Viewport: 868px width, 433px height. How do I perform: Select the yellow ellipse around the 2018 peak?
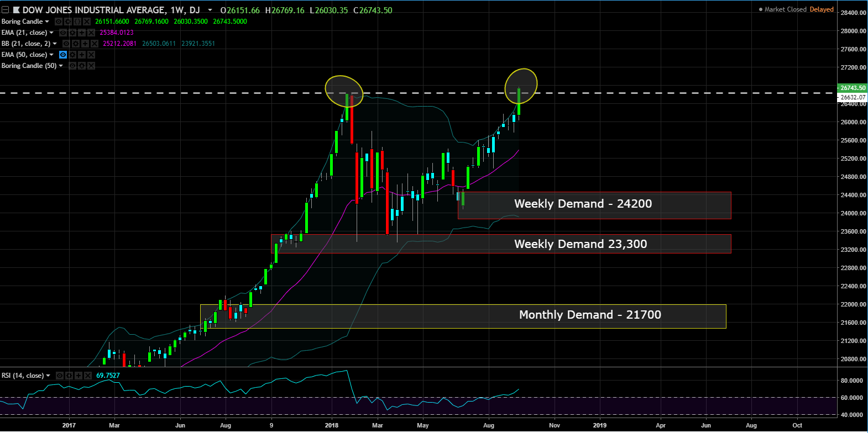[x=344, y=91]
